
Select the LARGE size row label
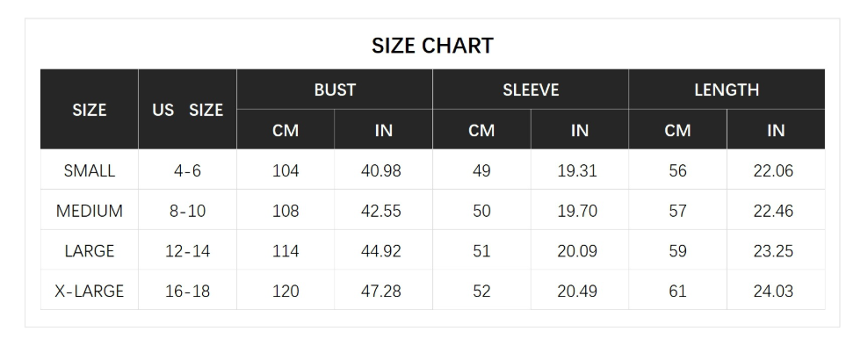point(90,251)
